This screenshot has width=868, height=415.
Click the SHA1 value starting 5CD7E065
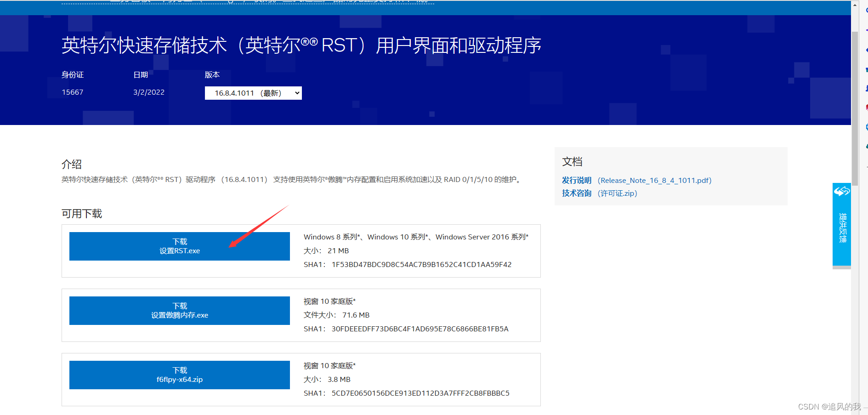(x=420, y=393)
